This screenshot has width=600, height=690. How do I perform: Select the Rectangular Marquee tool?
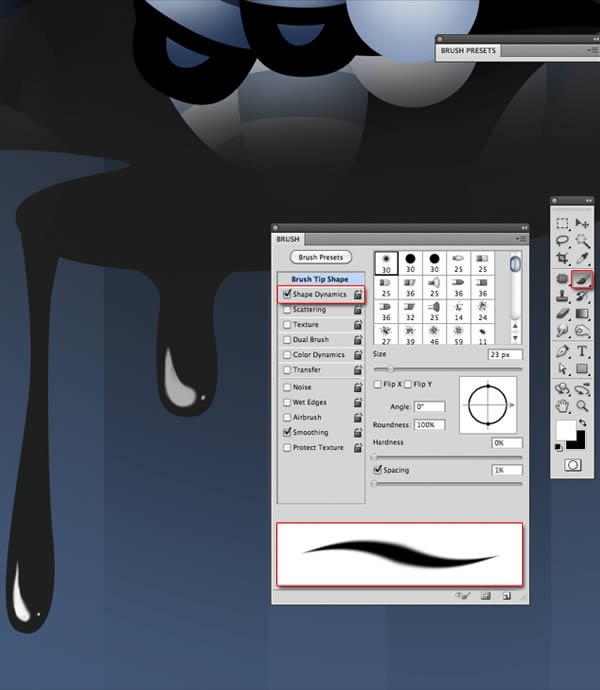click(562, 223)
